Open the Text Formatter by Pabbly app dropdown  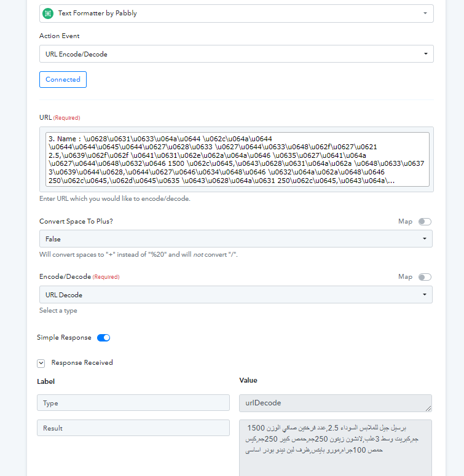coord(236,14)
